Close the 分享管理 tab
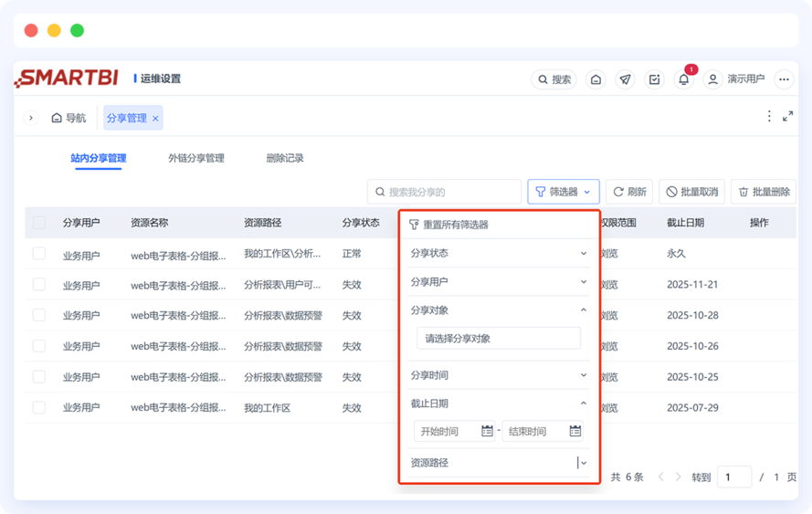The width and height of the screenshot is (812, 514). coord(156,118)
